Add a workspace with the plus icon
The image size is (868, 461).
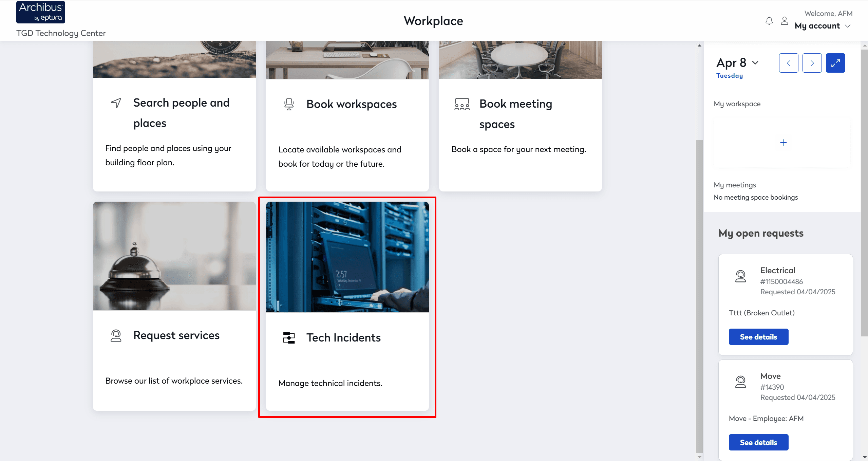click(x=783, y=143)
